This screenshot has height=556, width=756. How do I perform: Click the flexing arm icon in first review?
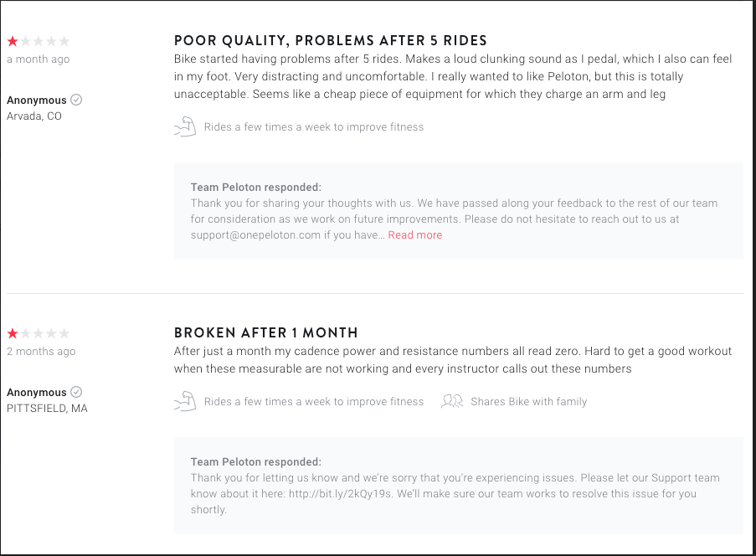tap(185, 126)
